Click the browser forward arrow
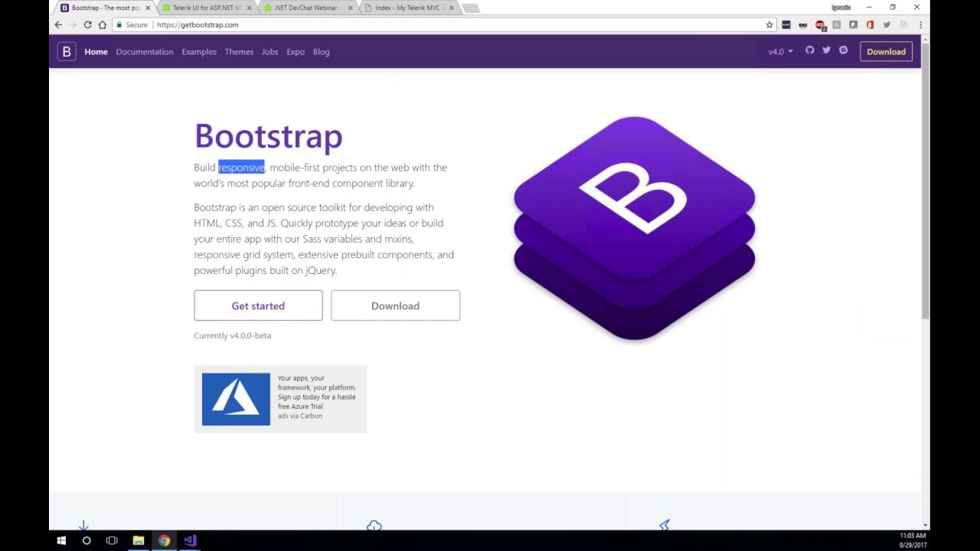The height and width of the screenshot is (551, 980). pyautogui.click(x=73, y=24)
